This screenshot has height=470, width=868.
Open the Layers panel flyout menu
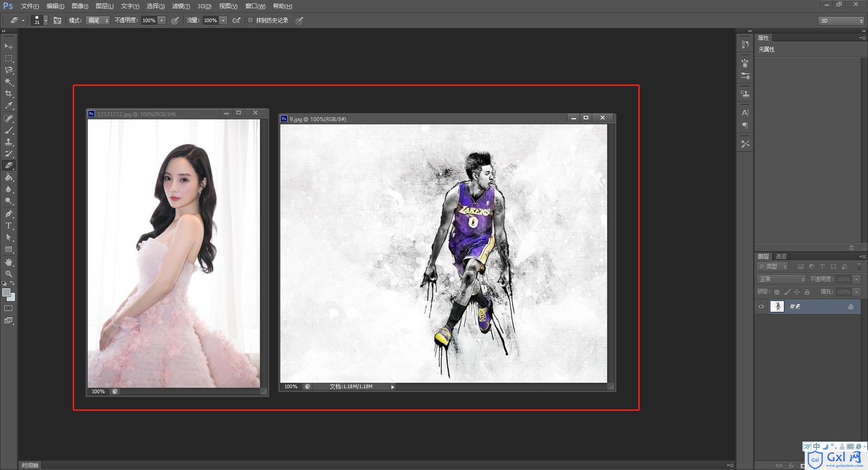click(x=862, y=256)
